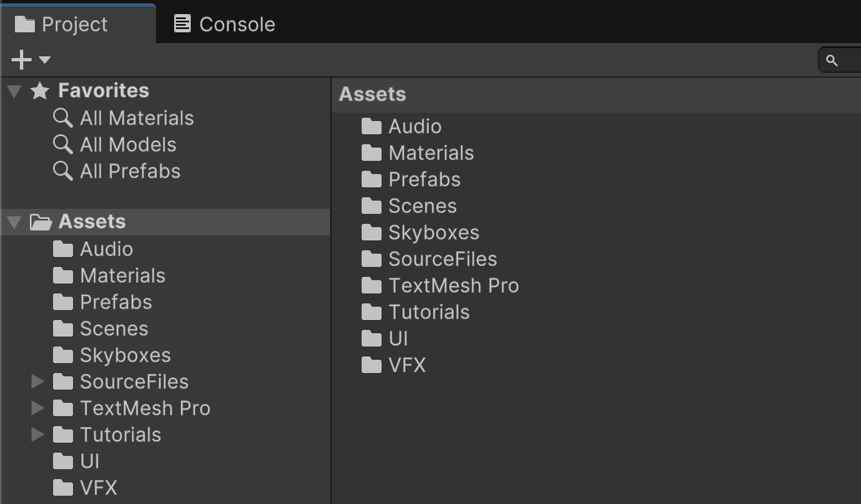This screenshot has height=504, width=861.
Task: Select All Materials saved search
Action: pos(123,118)
